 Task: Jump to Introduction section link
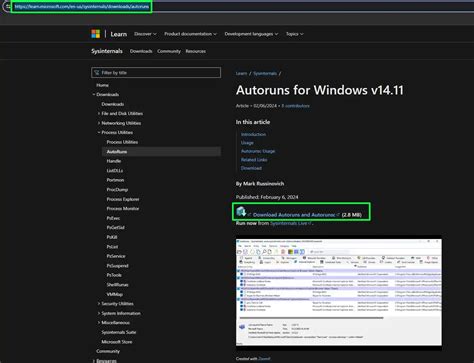click(253, 134)
